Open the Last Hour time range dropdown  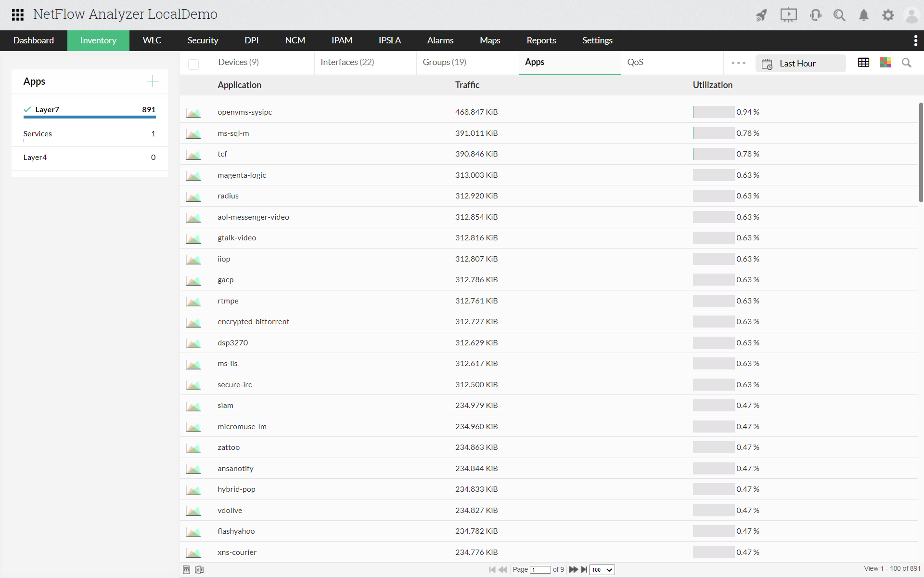(803, 63)
